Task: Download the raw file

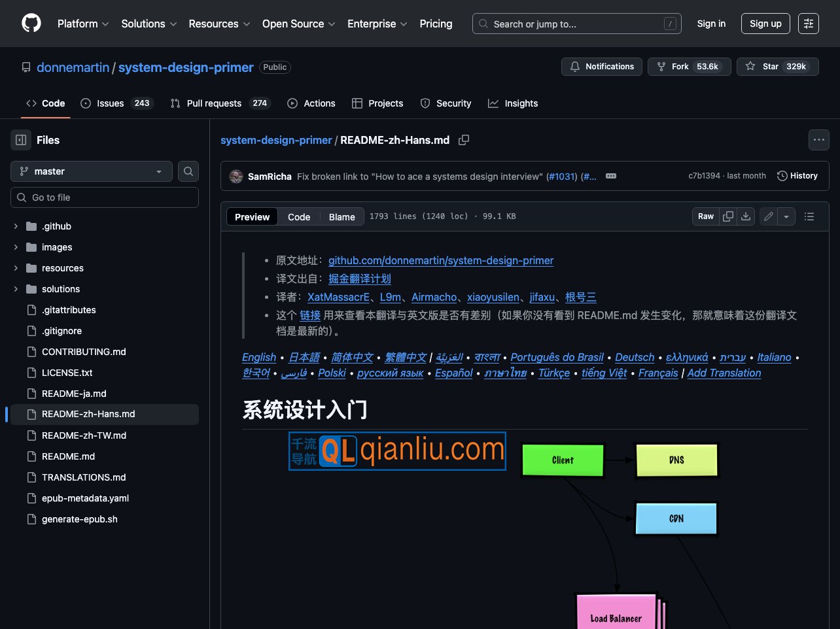Action: click(x=746, y=216)
